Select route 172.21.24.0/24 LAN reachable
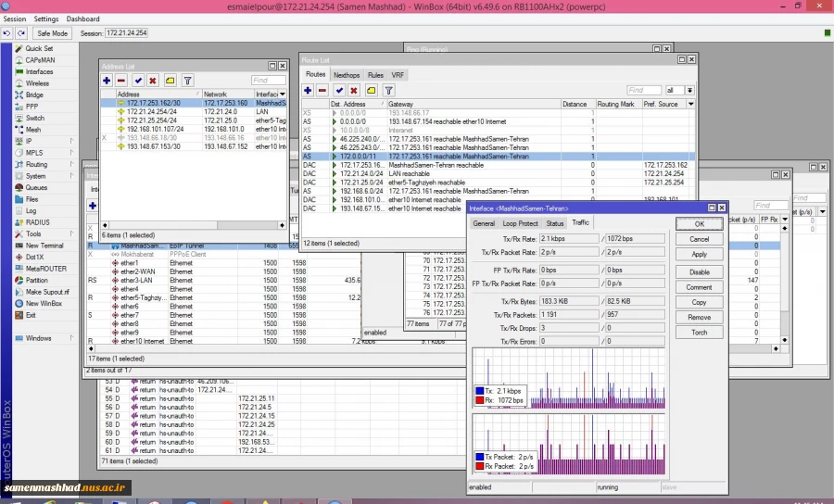Image resolution: width=834 pixels, height=504 pixels. (499, 174)
